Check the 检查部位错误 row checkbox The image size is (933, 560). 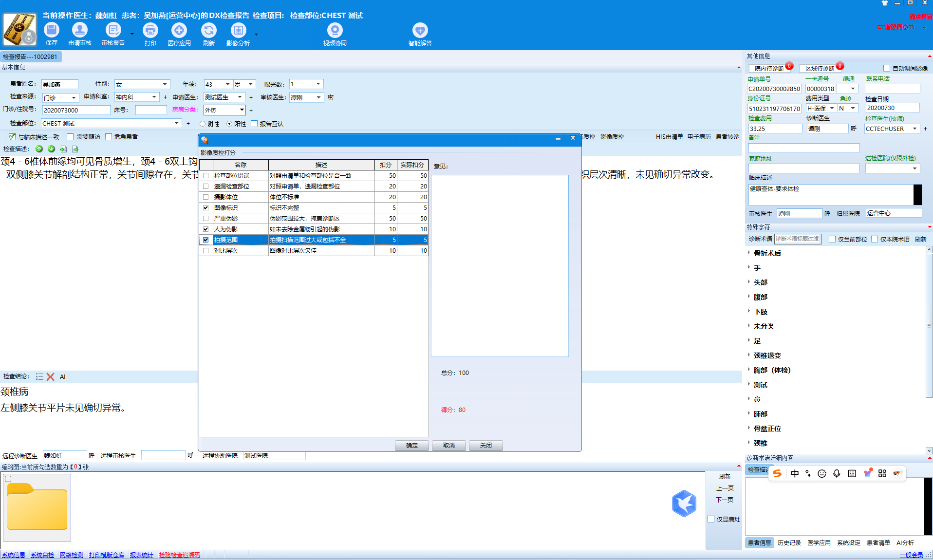(205, 176)
